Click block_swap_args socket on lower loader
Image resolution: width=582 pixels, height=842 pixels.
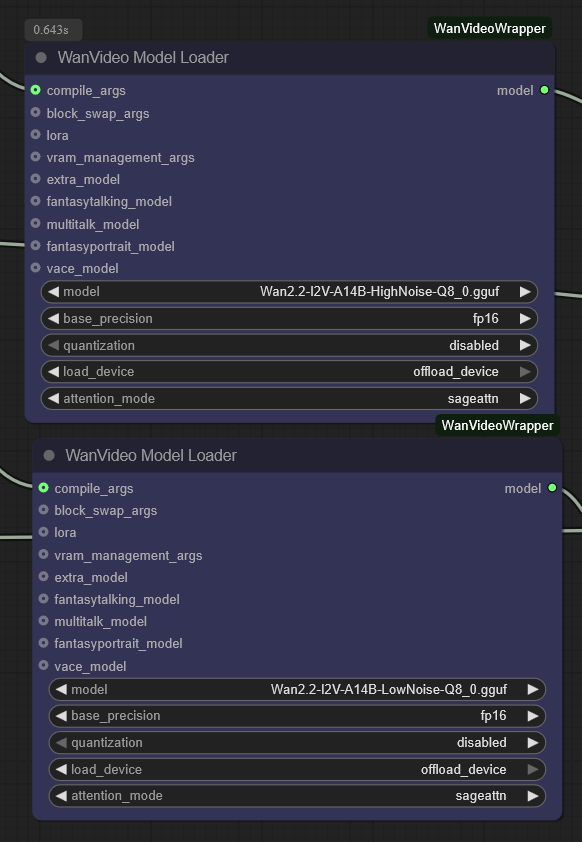pos(43,510)
